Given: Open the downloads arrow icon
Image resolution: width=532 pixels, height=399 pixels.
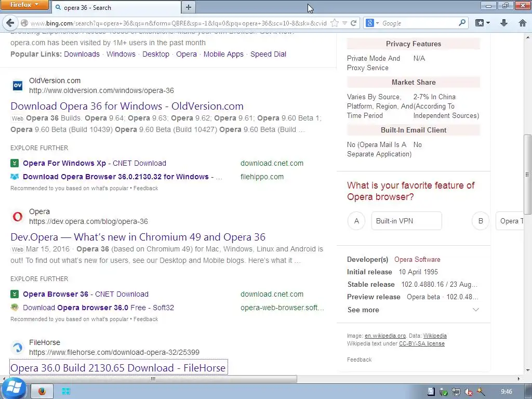Looking at the screenshot, I should pyautogui.click(x=504, y=23).
